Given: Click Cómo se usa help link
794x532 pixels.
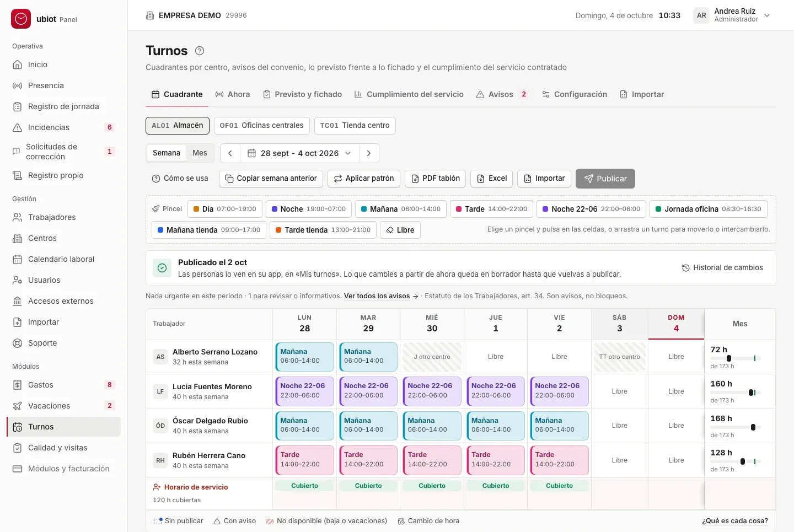Looking at the screenshot, I should [180, 179].
